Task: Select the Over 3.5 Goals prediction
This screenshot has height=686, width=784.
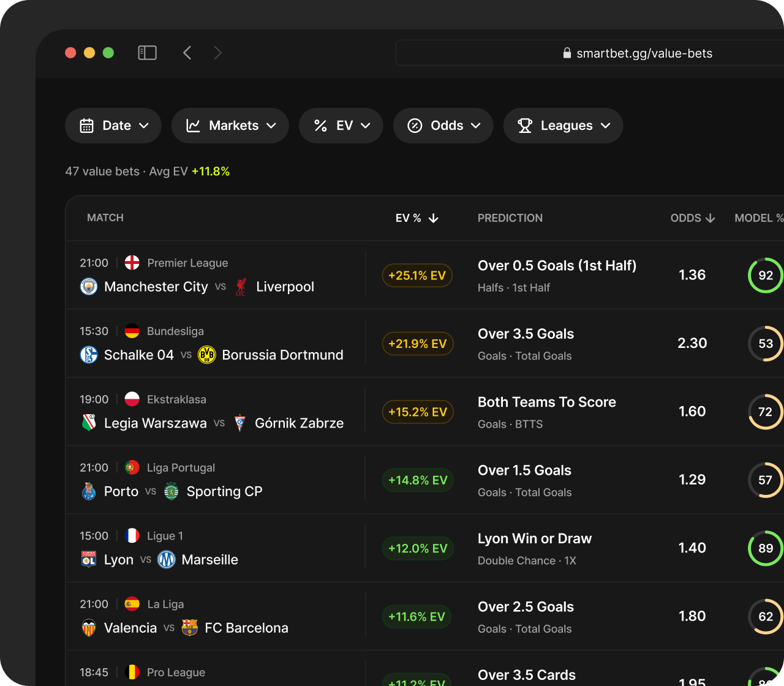Action: (x=526, y=334)
